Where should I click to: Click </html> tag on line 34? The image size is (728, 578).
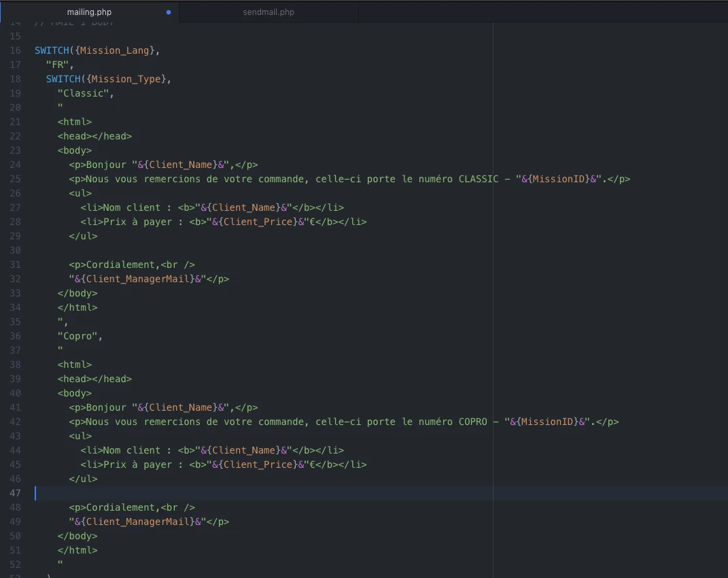[x=77, y=307]
